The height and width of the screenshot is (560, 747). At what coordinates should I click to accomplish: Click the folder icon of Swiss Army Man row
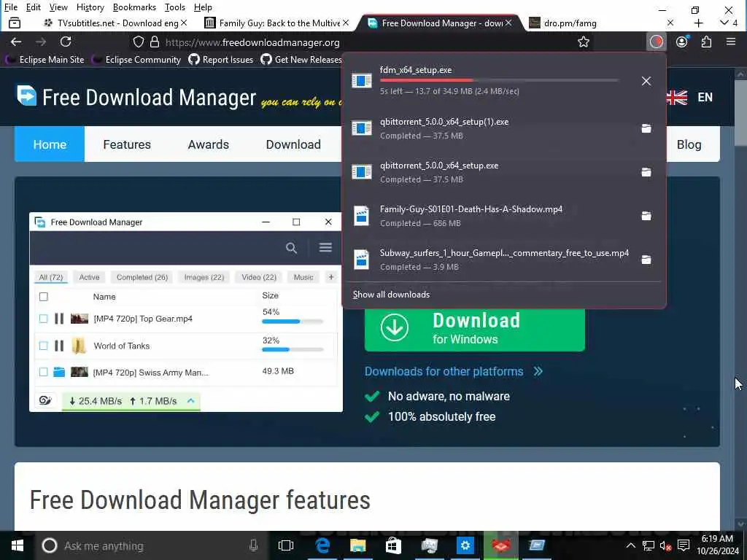(59, 372)
